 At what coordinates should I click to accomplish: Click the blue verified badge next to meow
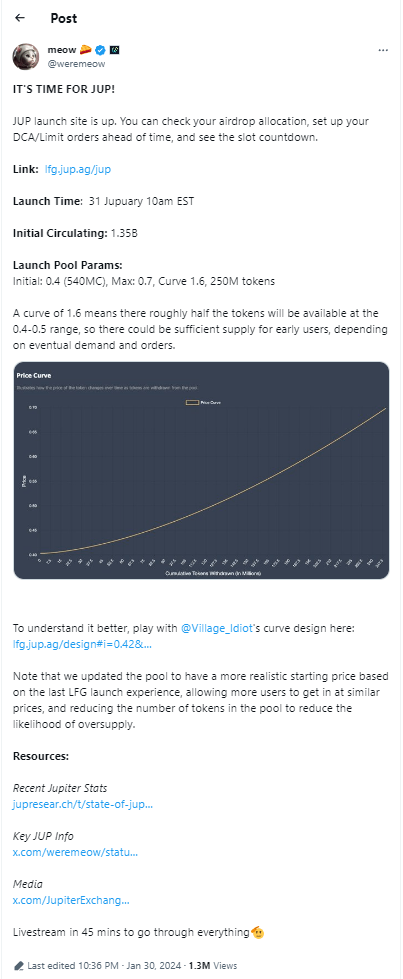(x=100, y=50)
